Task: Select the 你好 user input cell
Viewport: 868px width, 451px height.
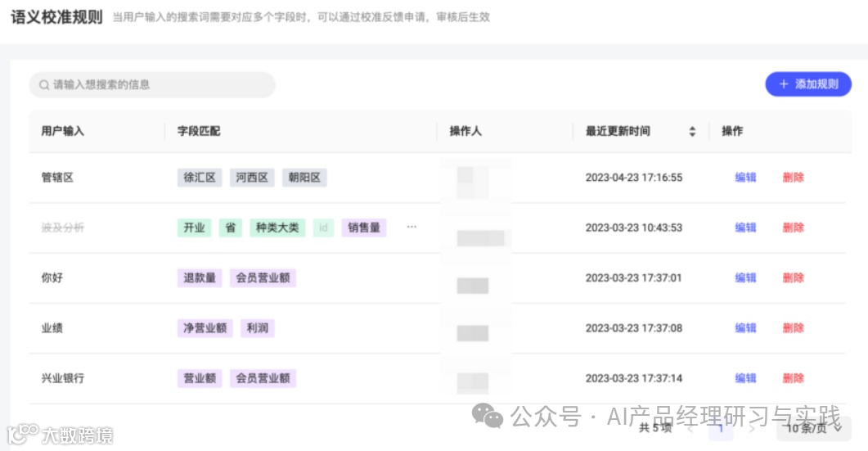Action: click(x=52, y=277)
